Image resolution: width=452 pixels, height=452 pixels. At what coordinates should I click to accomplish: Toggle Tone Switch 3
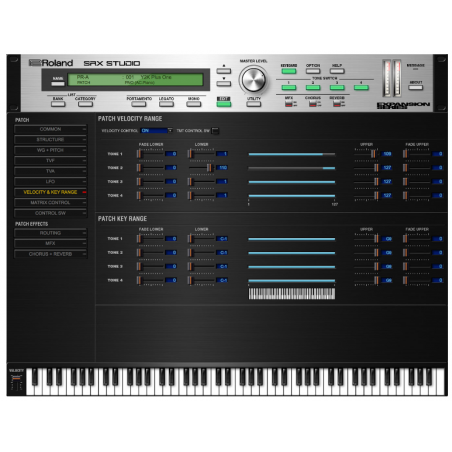click(337, 88)
